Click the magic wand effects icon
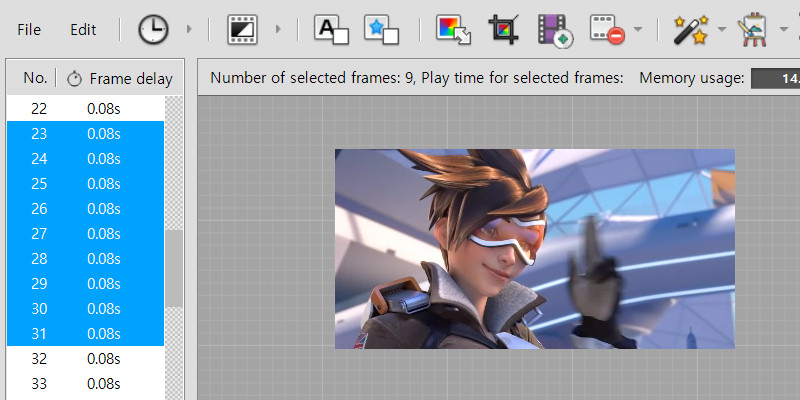800x400 pixels. (x=691, y=30)
